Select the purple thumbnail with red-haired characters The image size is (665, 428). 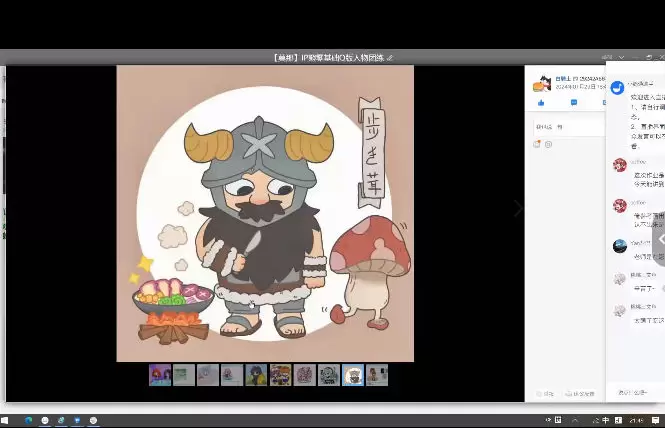click(x=160, y=375)
